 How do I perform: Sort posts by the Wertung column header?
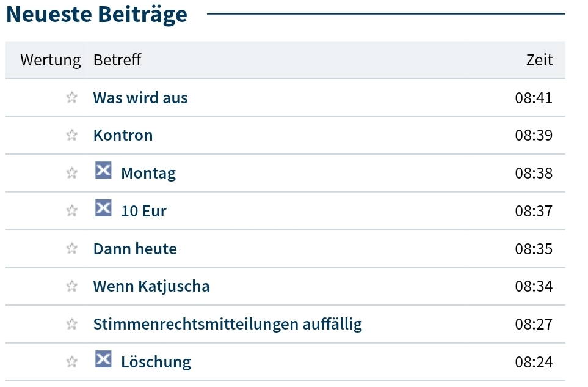pos(51,60)
